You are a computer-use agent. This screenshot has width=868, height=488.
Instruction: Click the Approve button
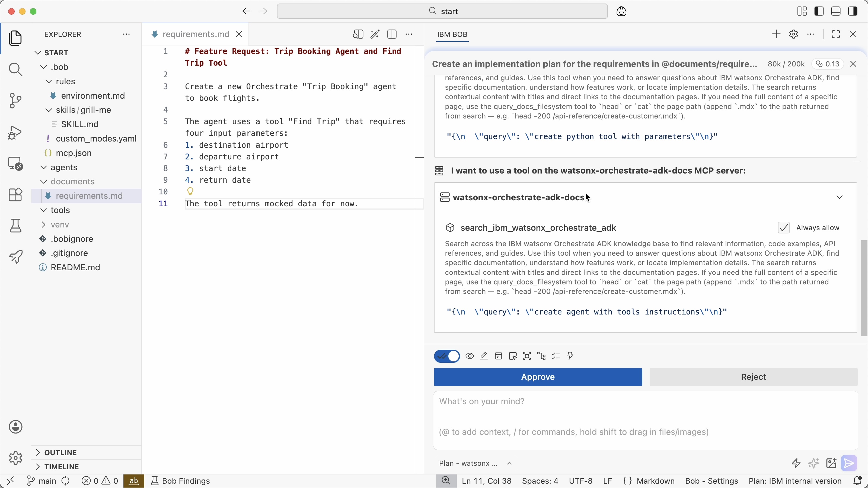[538, 377]
